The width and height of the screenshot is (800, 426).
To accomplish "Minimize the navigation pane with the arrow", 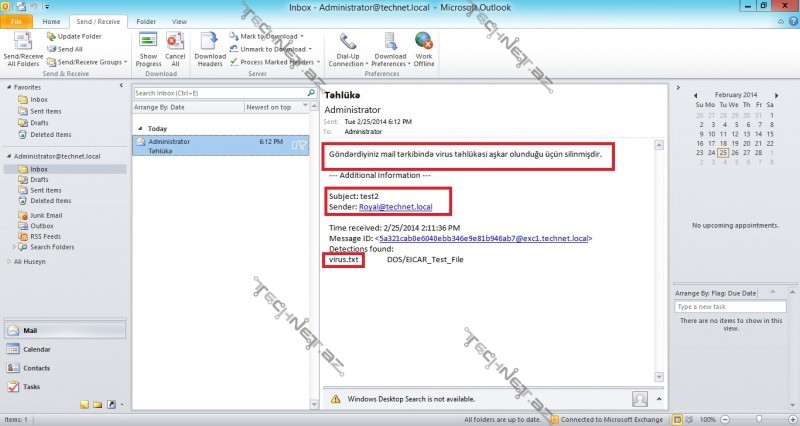I will click(121, 86).
